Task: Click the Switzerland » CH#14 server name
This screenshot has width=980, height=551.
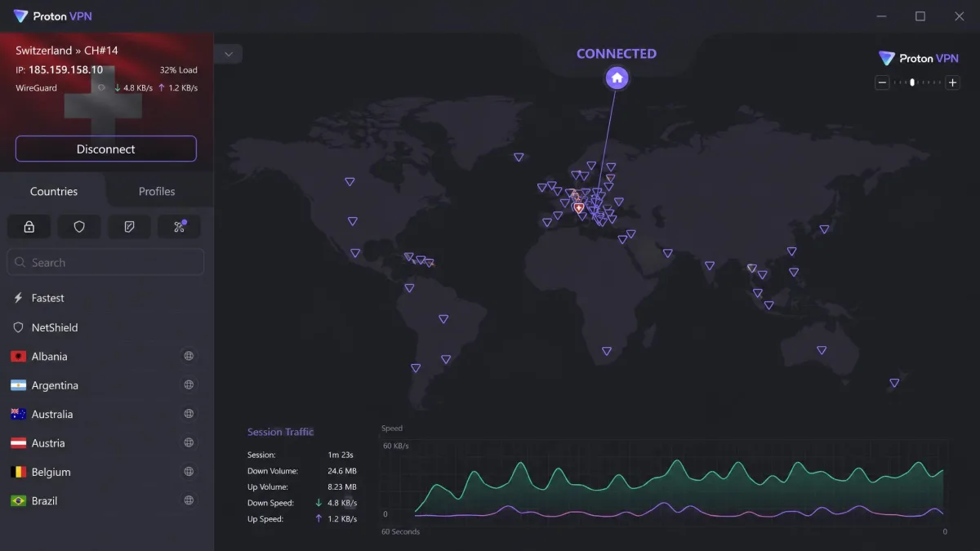Action: 67,51
